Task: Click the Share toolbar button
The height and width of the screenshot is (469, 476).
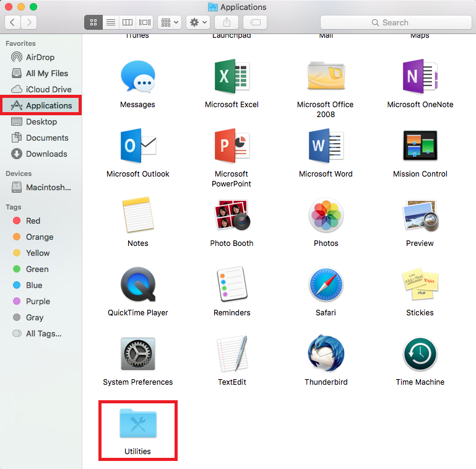Action: 227,22
